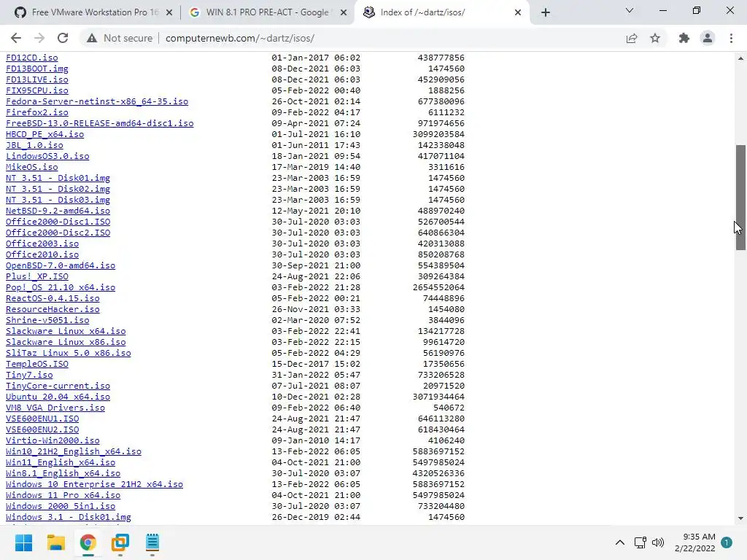Click the Ubuntu 20.04 x64.iso link
The height and width of the screenshot is (560, 747).
tap(58, 397)
